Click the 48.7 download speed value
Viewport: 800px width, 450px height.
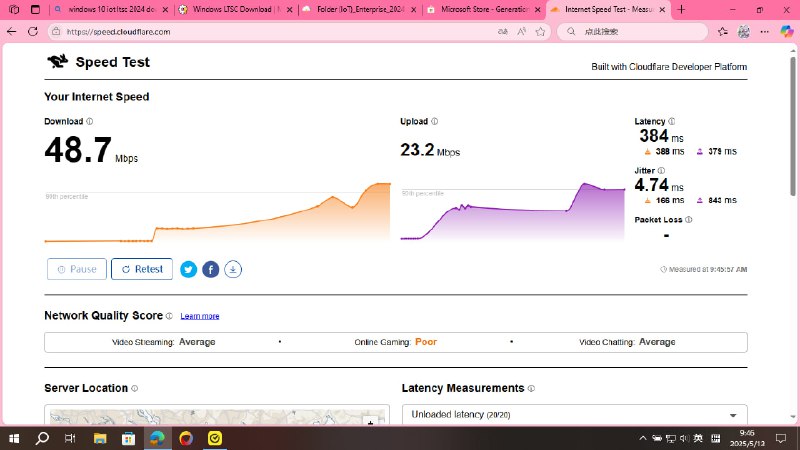(x=78, y=150)
